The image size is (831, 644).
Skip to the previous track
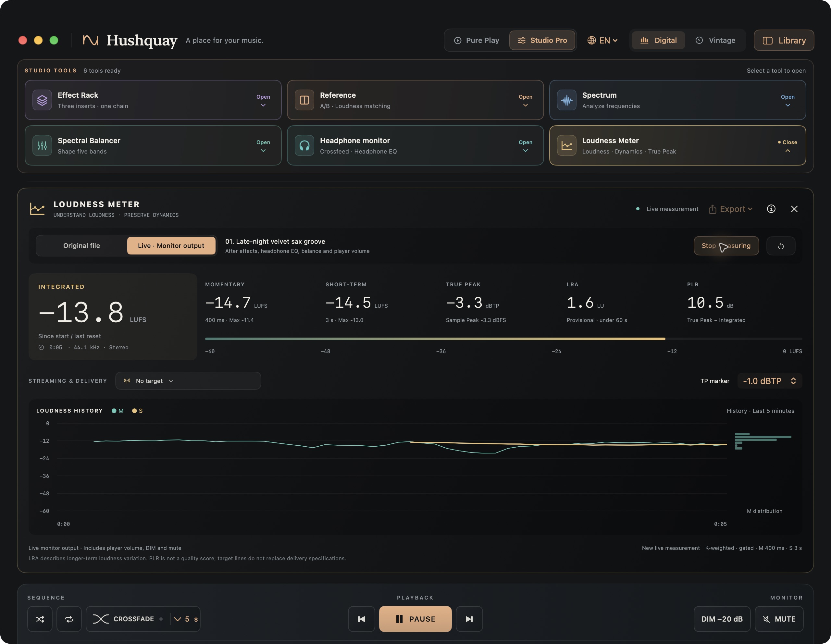coord(362,619)
